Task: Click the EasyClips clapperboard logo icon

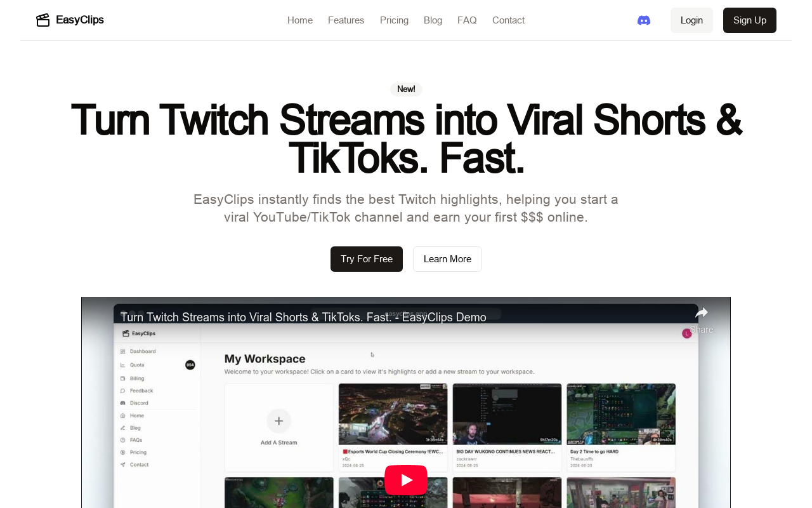Action: coord(43,20)
